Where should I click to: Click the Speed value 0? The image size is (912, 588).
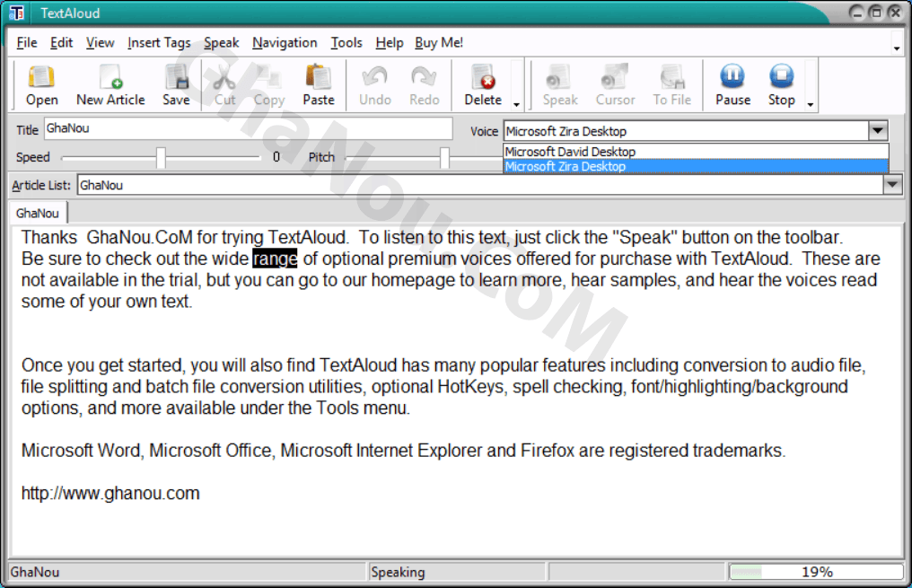(276, 157)
